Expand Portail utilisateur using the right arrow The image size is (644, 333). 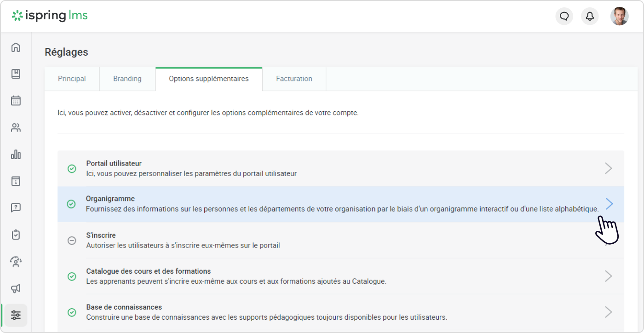pos(609,168)
